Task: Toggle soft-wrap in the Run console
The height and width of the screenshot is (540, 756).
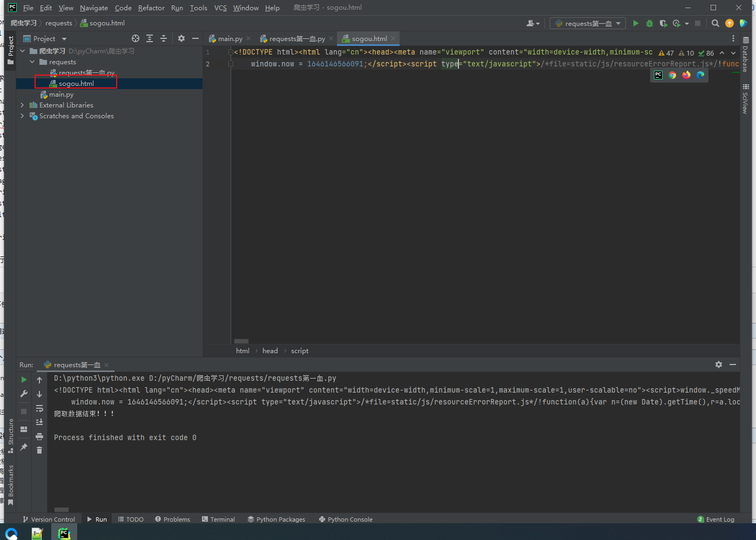Action: (x=39, y=408)
